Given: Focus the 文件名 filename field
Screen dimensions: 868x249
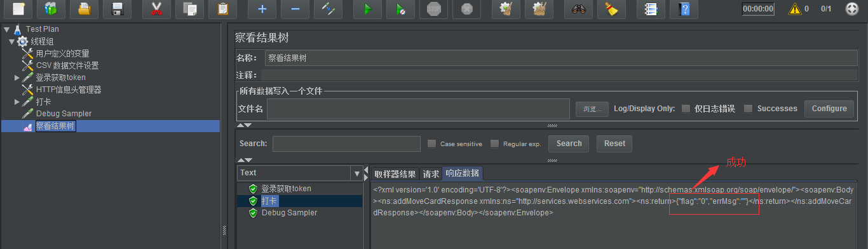Looking at the screenshot, I should click(x=418, y=109).
